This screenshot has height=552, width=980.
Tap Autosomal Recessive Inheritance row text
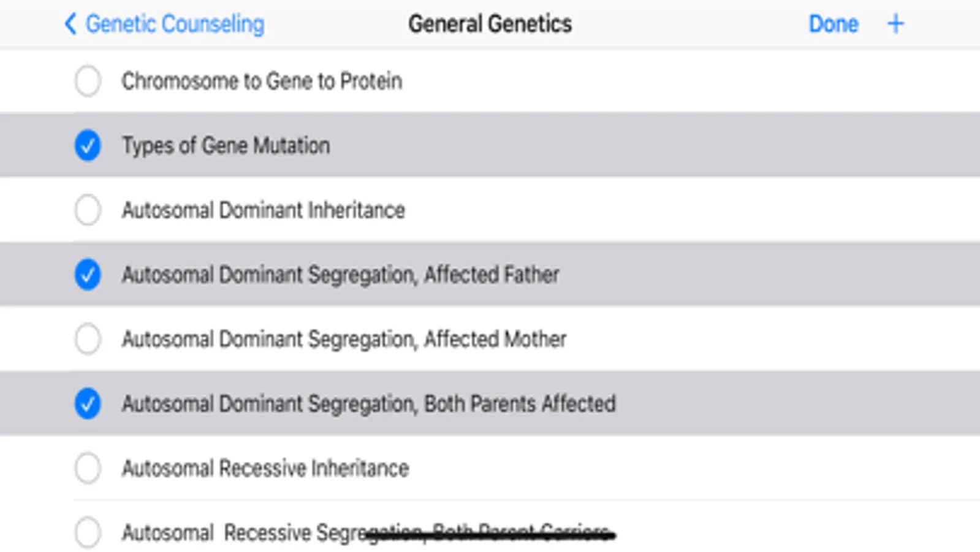tap(265, 468)
